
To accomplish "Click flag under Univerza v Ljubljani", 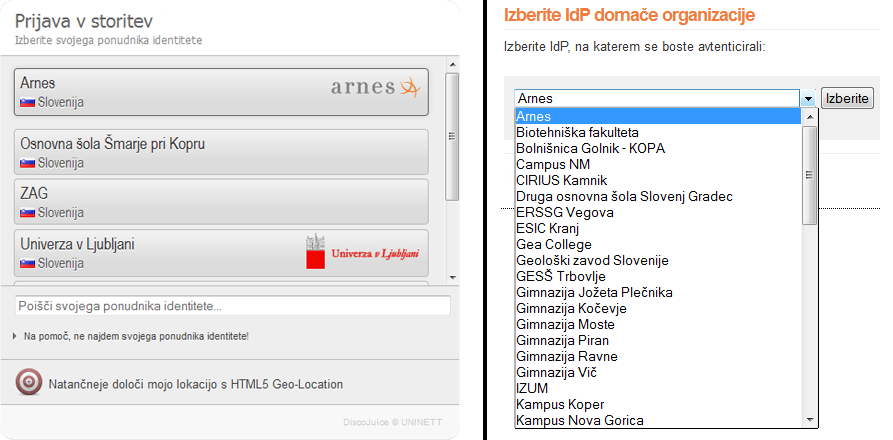I will (x=27, y=264).
